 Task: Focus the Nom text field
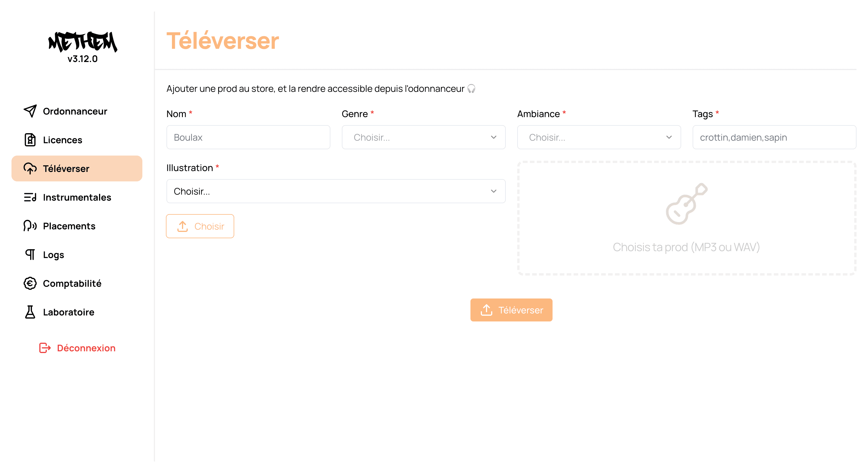[x=248, y=137]
